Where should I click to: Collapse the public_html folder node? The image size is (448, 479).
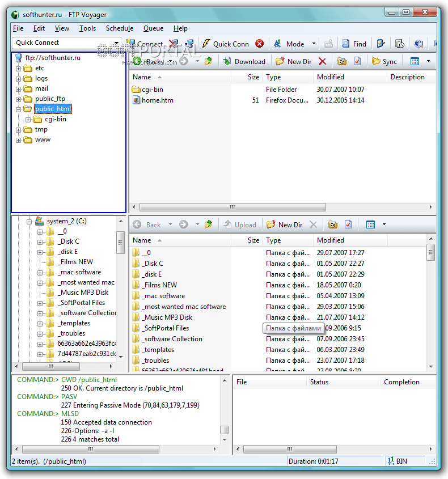18,109
